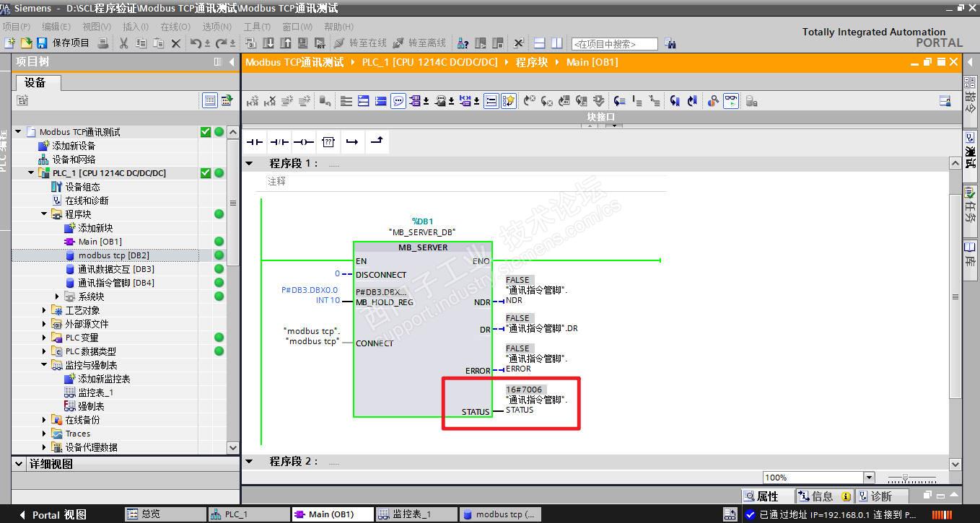Delete selection with the X toolbar icon
Screen dimensions: 980x523
click(175, 43)
